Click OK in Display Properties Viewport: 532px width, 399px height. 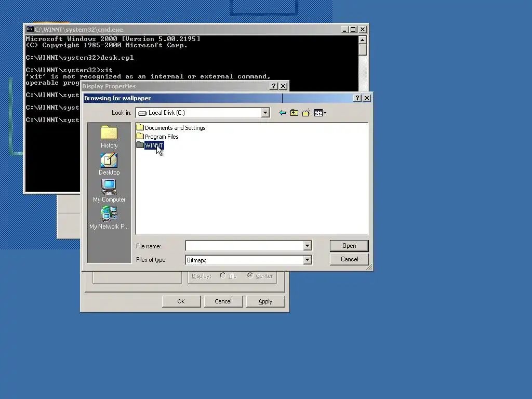(x=181, y=301)
